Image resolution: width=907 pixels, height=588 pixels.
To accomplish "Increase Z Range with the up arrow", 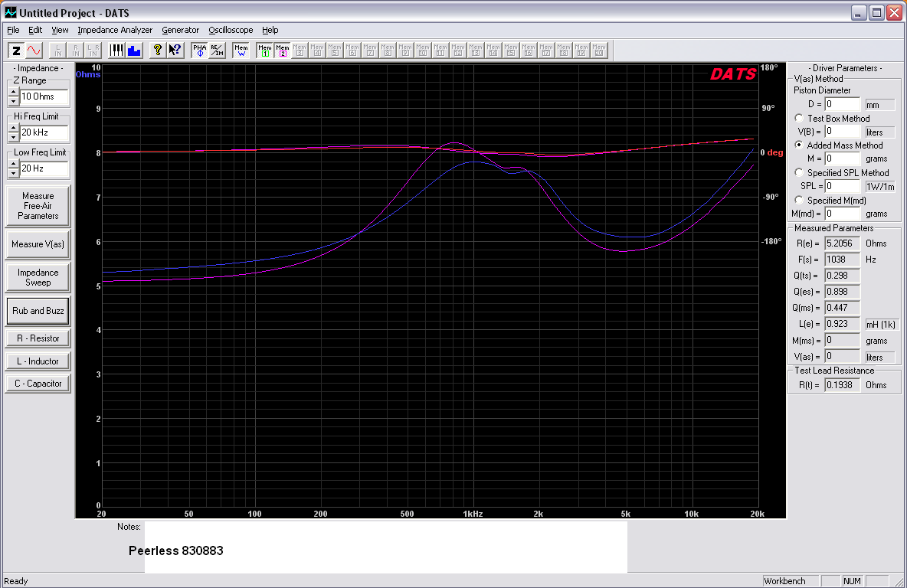I will tap(13, 93).
